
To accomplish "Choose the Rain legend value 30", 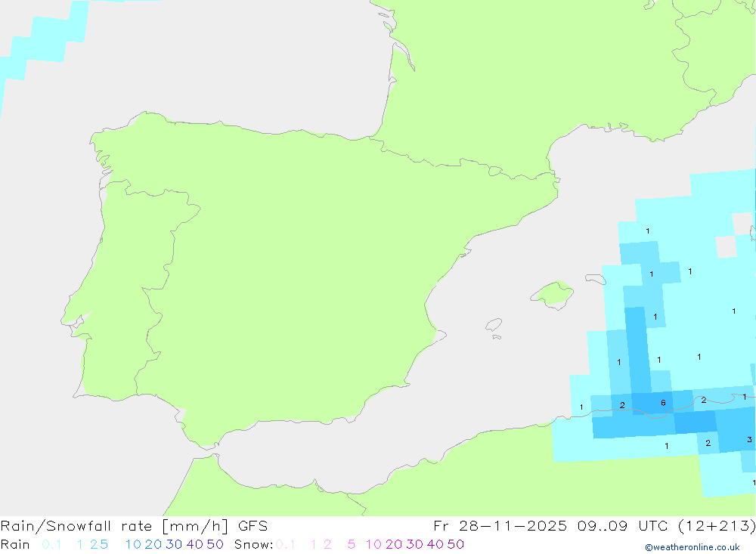I will (x=174, y=544).
